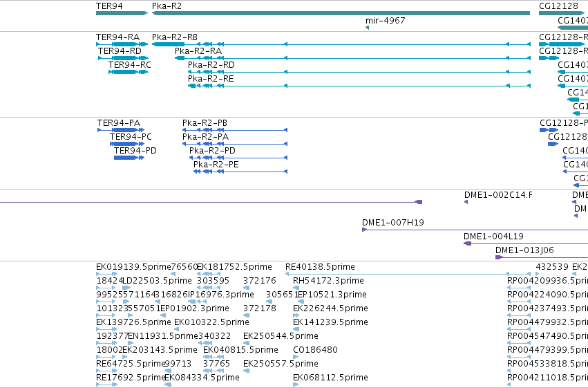The height and width of the screenshot is (388, 588).
Task: Select the TER94 gene bar
Action: pos(122,14)
